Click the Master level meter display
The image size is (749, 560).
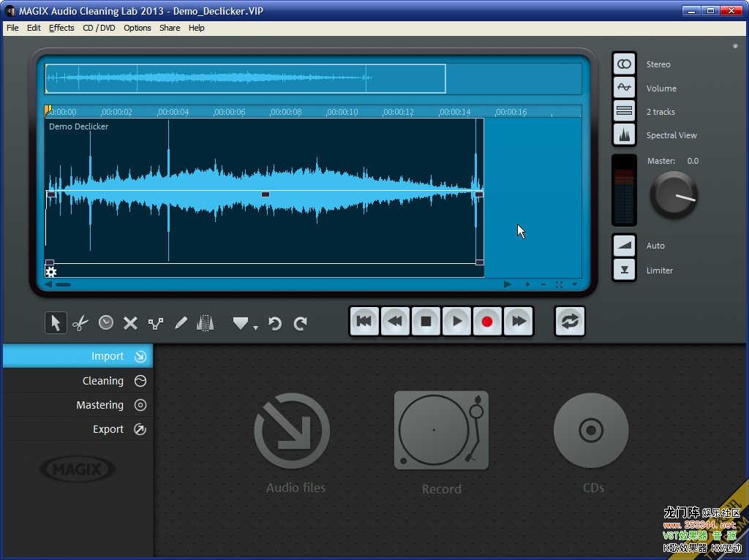[624, 190]
